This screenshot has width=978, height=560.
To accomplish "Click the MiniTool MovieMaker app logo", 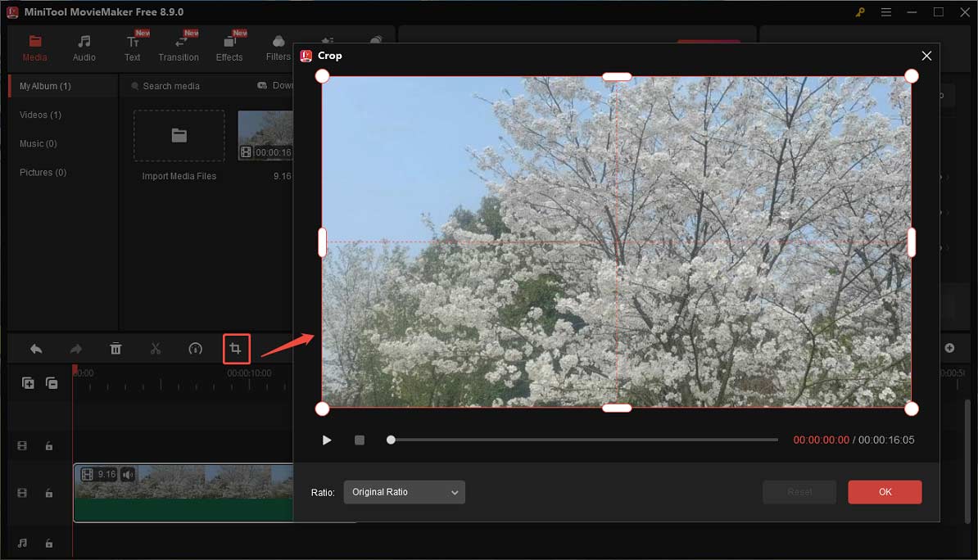I will coord(12,11).
